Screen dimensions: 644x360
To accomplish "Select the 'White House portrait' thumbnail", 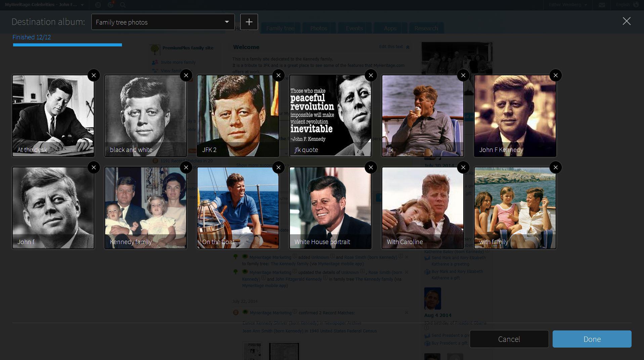I will point(330,208).
